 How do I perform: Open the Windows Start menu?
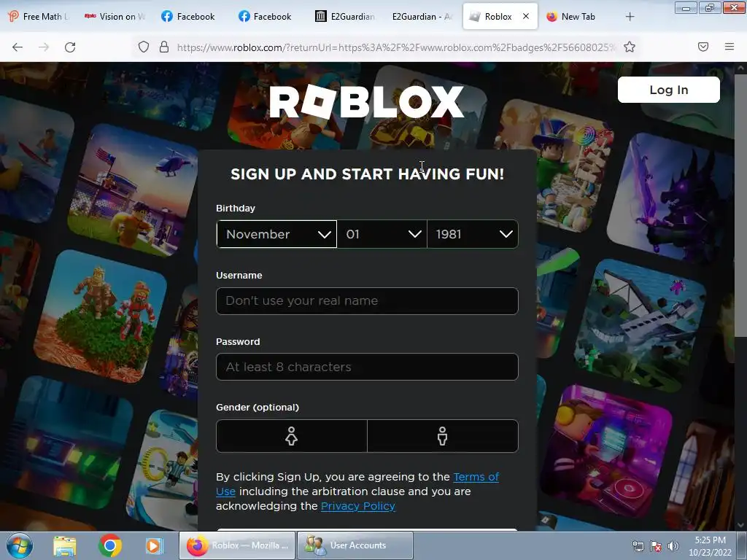pos(20,545)
